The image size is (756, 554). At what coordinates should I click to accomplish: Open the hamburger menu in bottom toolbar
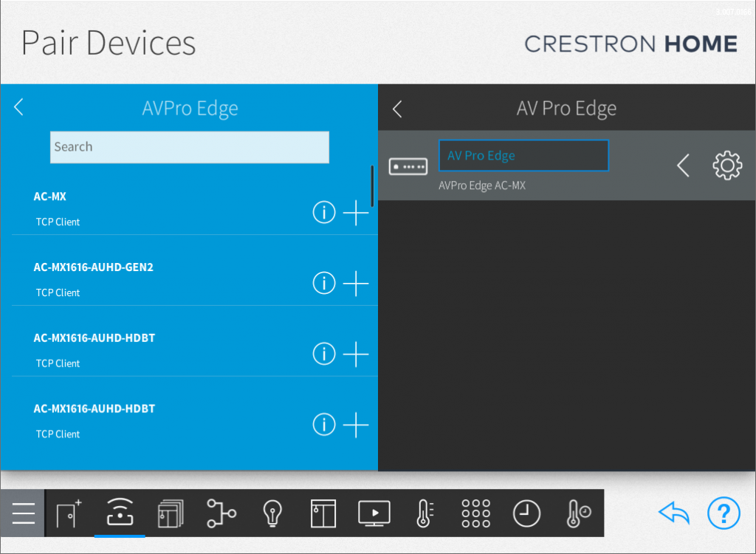[23, 513]
